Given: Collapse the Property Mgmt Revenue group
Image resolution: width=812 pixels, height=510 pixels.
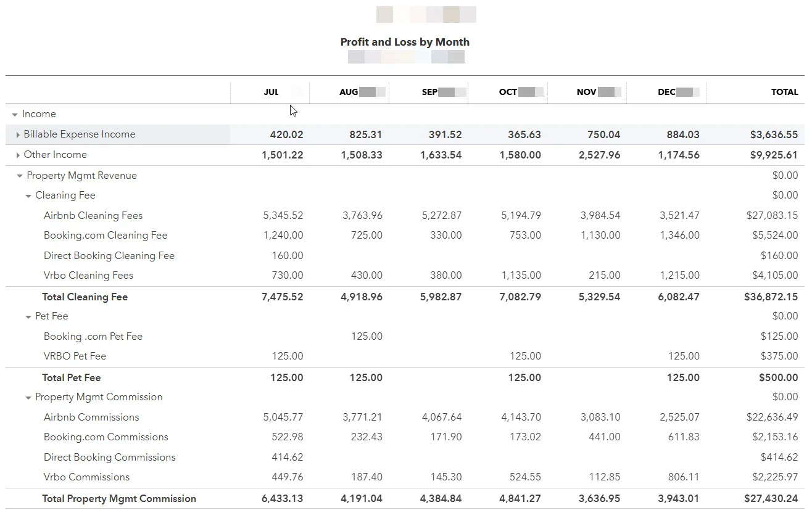Looking at the screenshot, I should pyautogui.click(x=20, y=176).
